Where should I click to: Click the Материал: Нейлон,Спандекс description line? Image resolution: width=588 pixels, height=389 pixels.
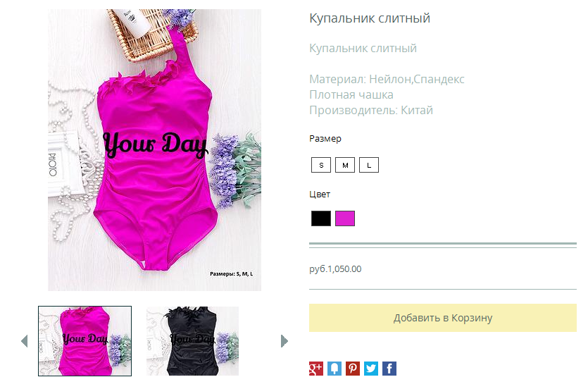tap(387, 79)
